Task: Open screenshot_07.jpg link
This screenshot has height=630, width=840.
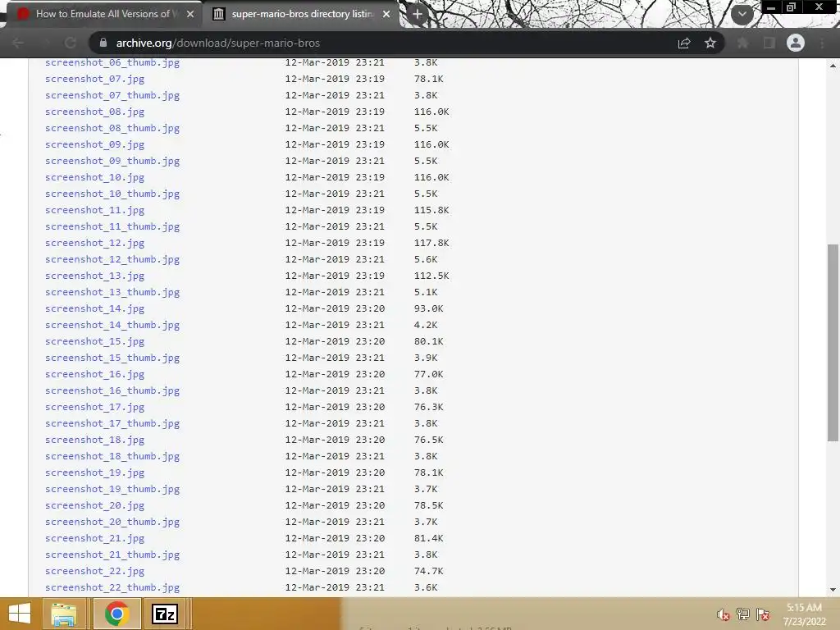Action: click(x=95, y=79)
